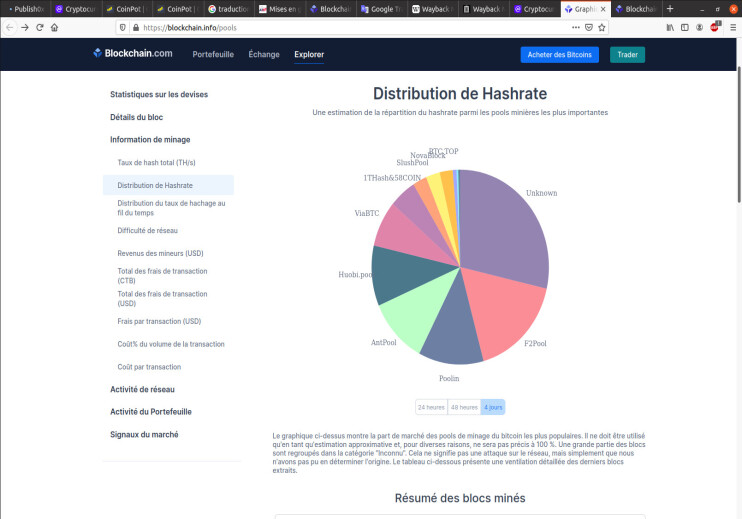The width and height of the screenshot is (742, 519).
Task: Select the 24 heures time range
Action: click(x=431, y=407)
